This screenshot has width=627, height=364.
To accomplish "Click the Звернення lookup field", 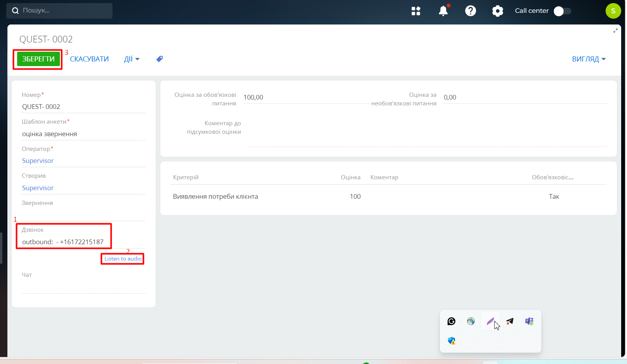I will tap(84, 215).
